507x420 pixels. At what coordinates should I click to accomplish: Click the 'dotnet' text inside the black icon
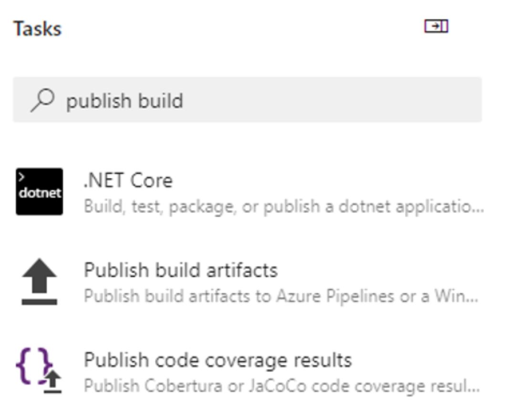pos(40,193)
